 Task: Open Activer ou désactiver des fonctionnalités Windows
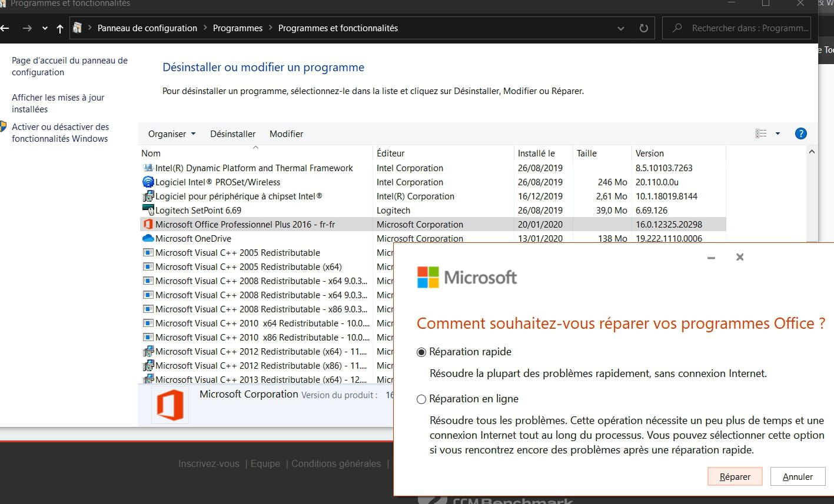coord(60,133)
